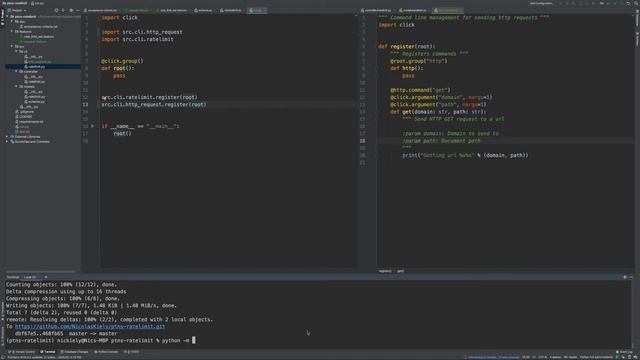Screen dimensions: 640x360
Task: Click get() breadcrumb below right editor
Action: coord(400,271)
